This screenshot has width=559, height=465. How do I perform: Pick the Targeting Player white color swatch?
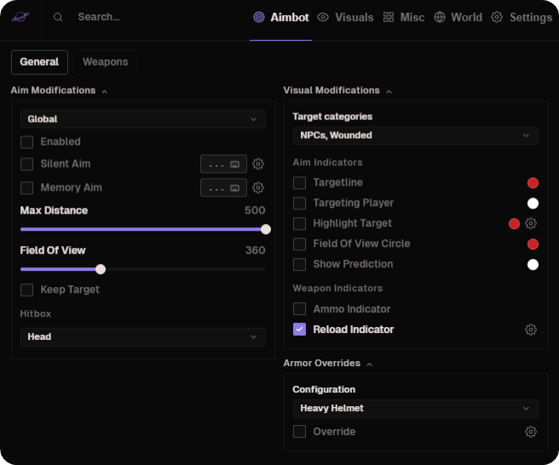533,203
